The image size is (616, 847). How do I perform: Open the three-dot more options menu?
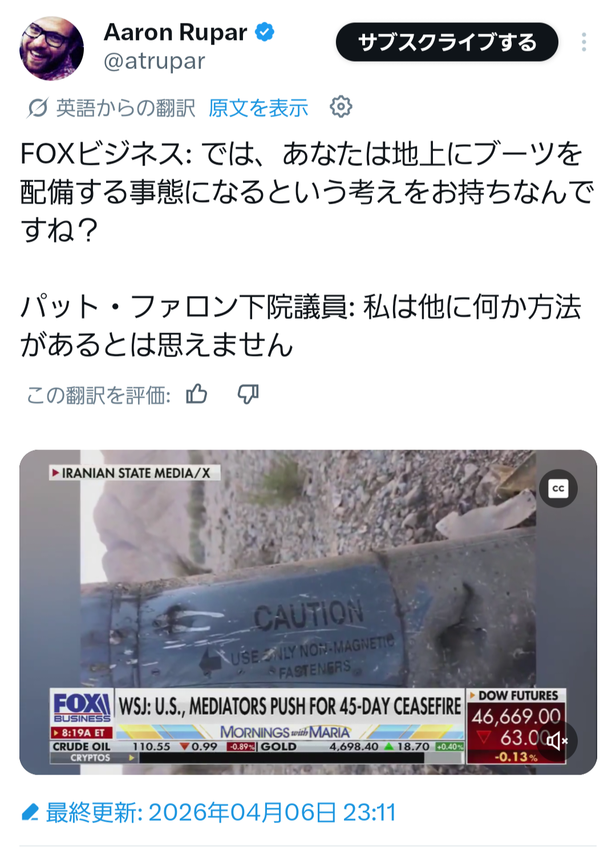(x=584, y=42)
